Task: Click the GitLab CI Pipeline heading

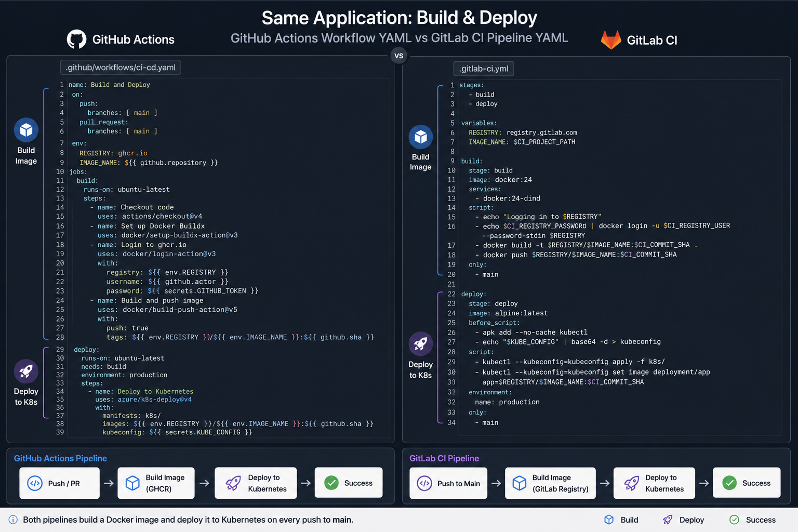Action: click(444, 458)
